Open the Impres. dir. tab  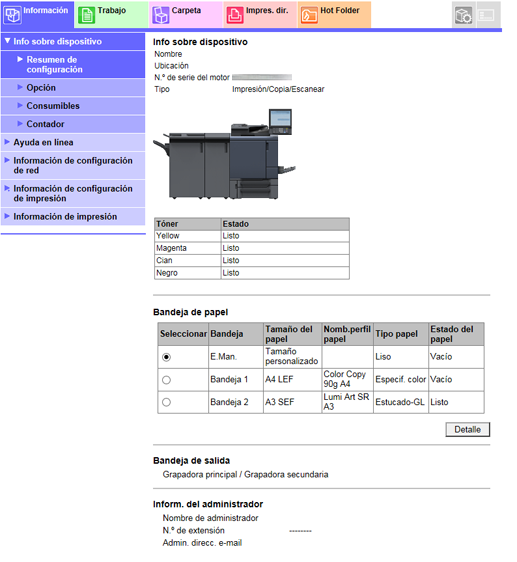click(x=260, y=14)
